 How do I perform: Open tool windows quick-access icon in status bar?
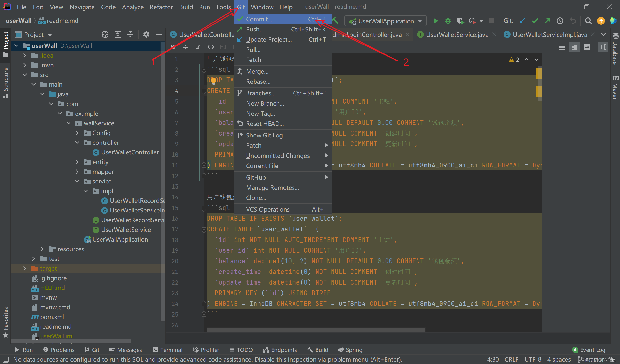click(5, 359)
